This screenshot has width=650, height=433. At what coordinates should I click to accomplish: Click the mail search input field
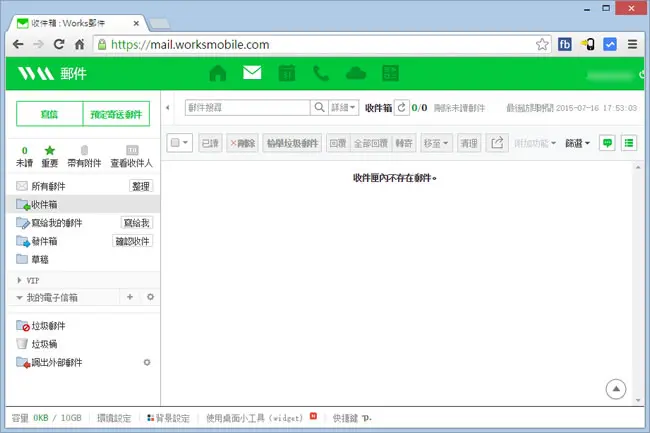(247, 108)
